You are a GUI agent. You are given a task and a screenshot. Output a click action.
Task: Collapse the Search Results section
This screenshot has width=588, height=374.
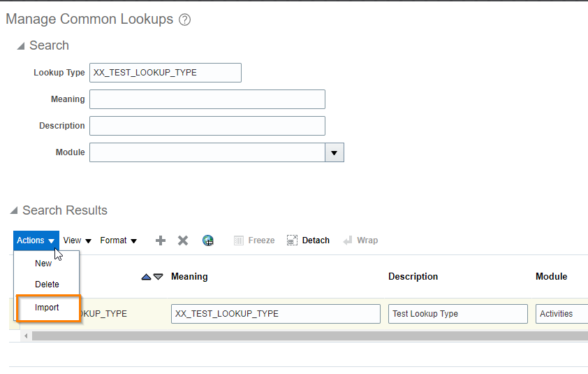tap(14, 210)
